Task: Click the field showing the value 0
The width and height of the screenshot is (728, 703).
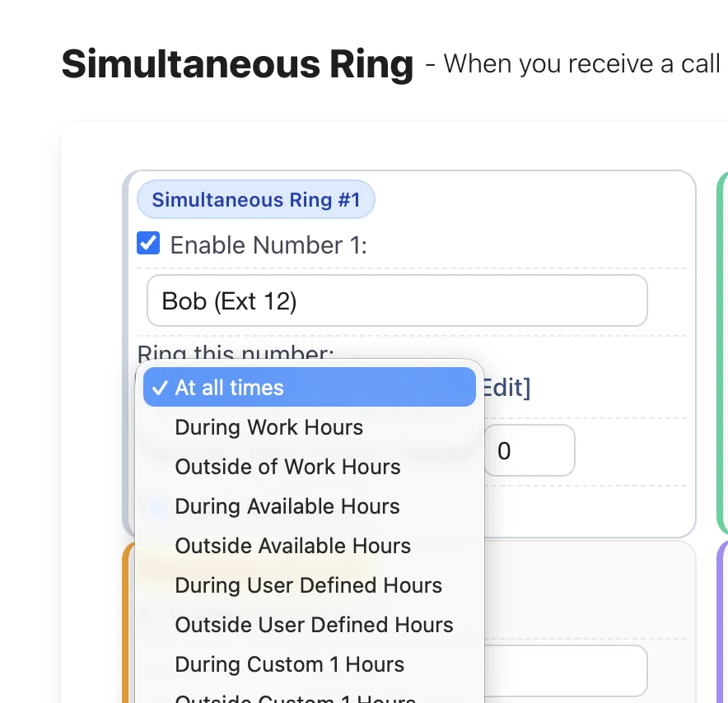Action: [x=530, y=450]
